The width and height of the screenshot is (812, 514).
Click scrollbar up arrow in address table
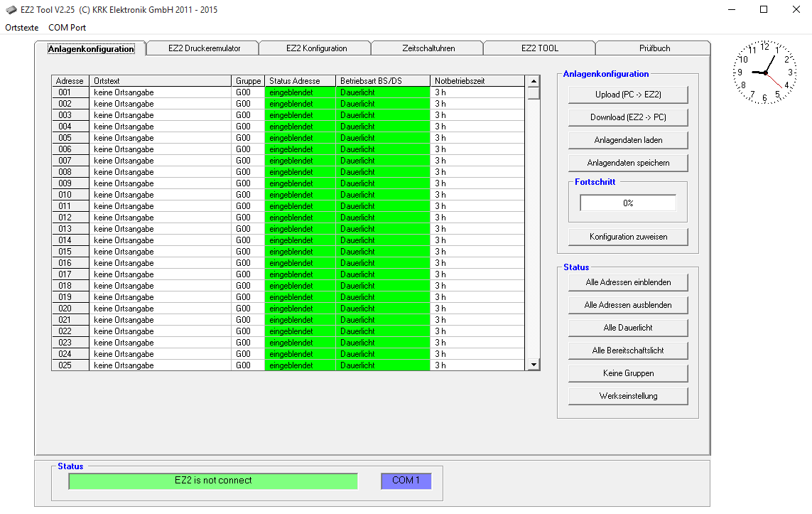pos(533,81)
